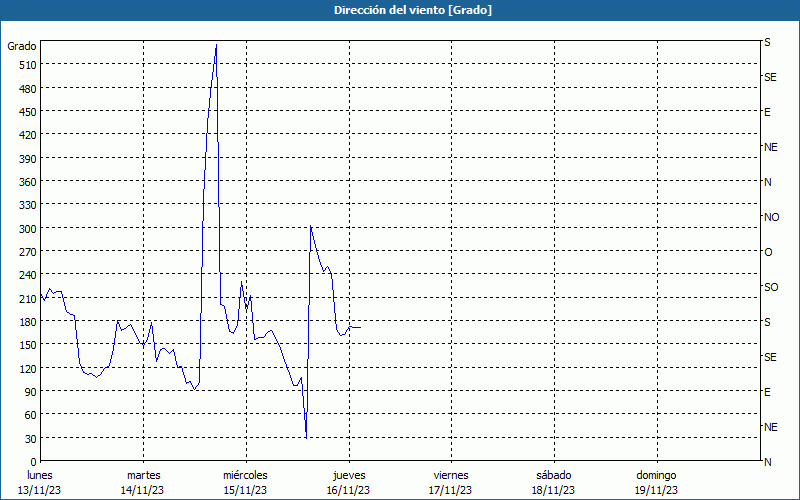
Task: Select the date 14/11/23
Action: point(142,491)
